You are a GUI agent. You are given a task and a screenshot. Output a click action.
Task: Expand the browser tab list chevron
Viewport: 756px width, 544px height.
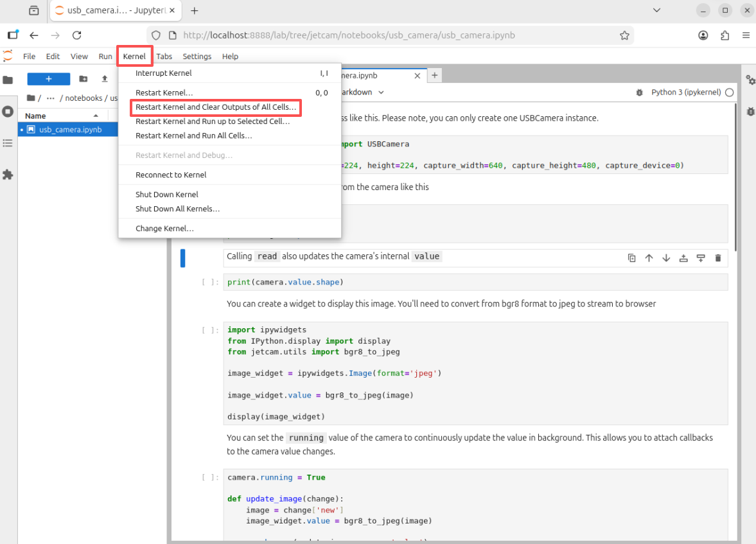coord(656,10)
